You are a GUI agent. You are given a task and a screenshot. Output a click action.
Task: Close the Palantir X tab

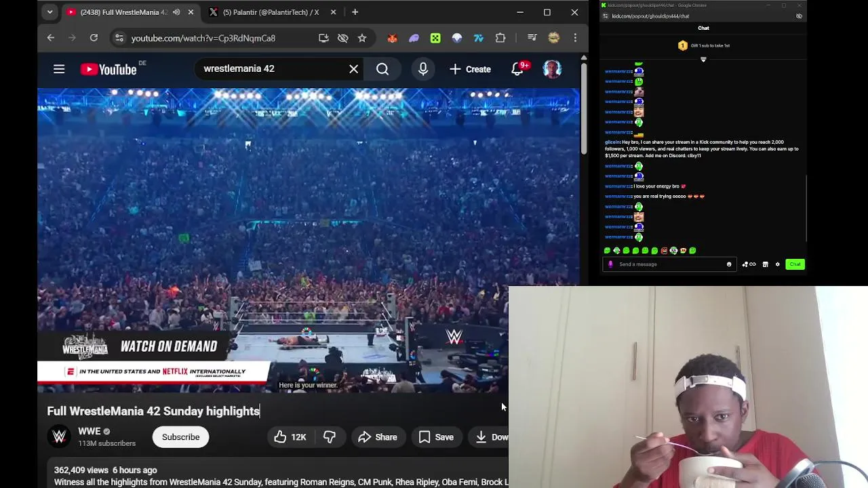(x=333, y=12)
